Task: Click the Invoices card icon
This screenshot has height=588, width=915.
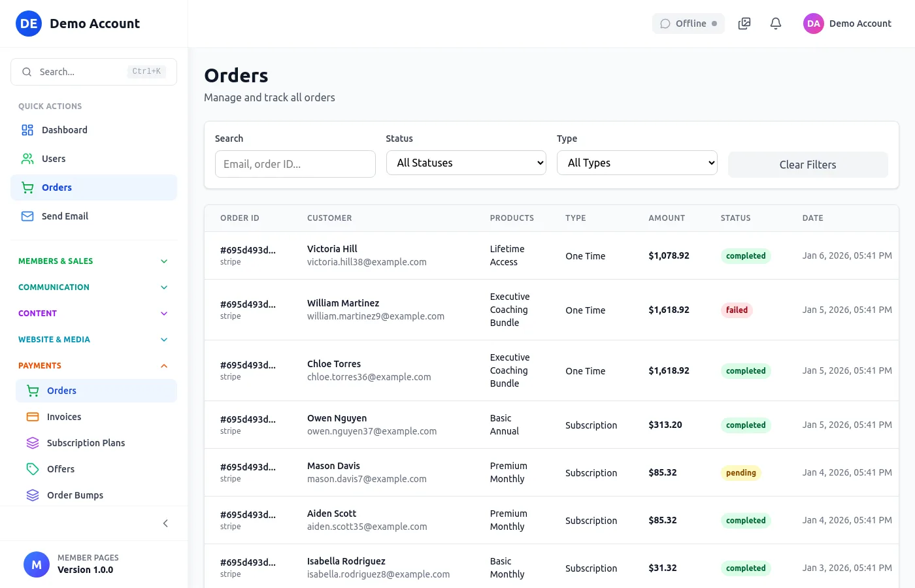Action: [33, 417]
